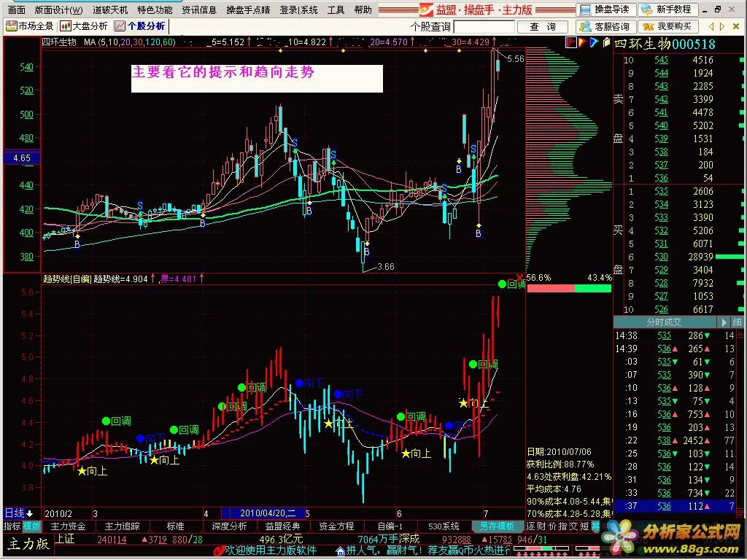Click the 细 detail button beside 分时成交

(737, 322)
